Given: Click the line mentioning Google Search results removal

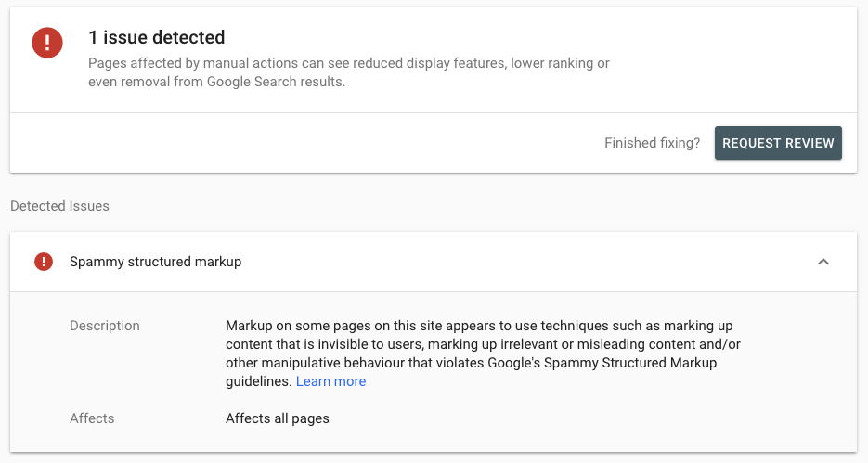Looking at the screenshot, I should [x=217, y=82].
